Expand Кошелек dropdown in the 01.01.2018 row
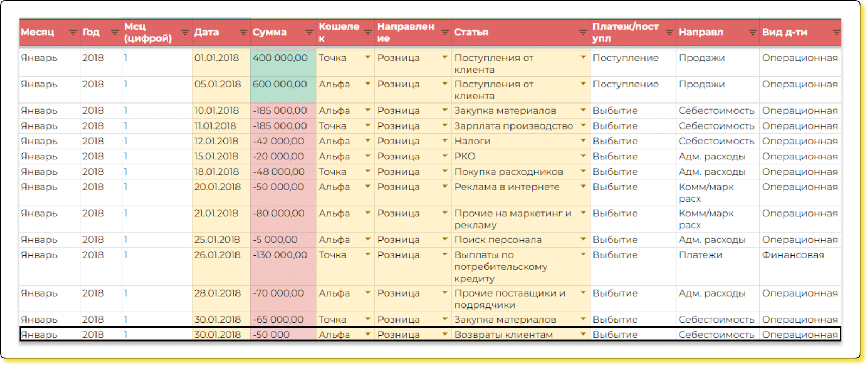The height and width of the screenshot is (366, 868). pos(368,57)
